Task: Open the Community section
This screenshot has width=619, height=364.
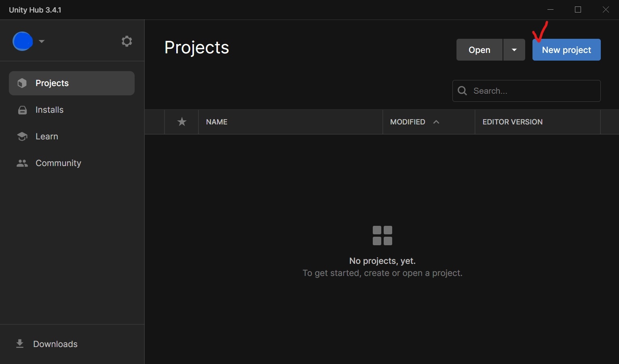Action: pyautogui.click(x=72, y=163)
